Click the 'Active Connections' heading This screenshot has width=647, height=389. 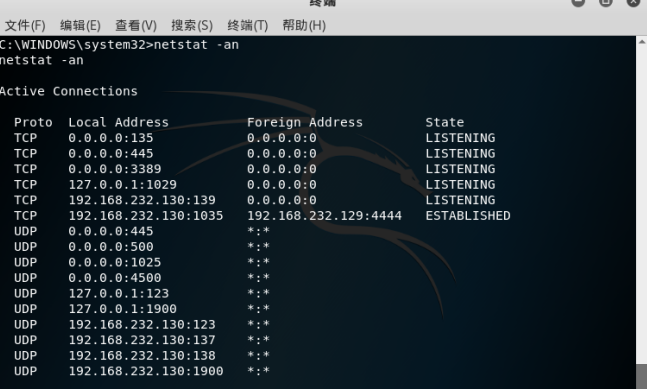click(x=68, y=91)
